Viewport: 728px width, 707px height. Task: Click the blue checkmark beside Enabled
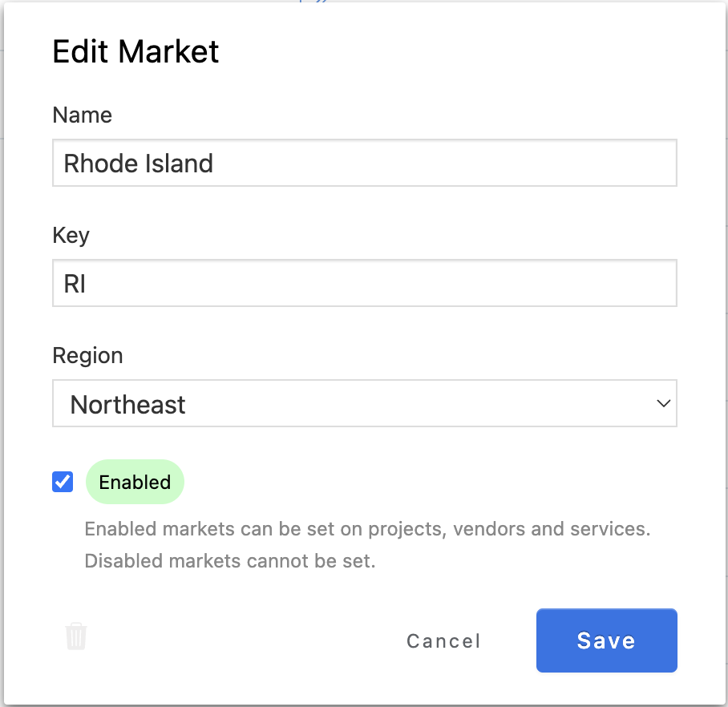coord(63,482)
